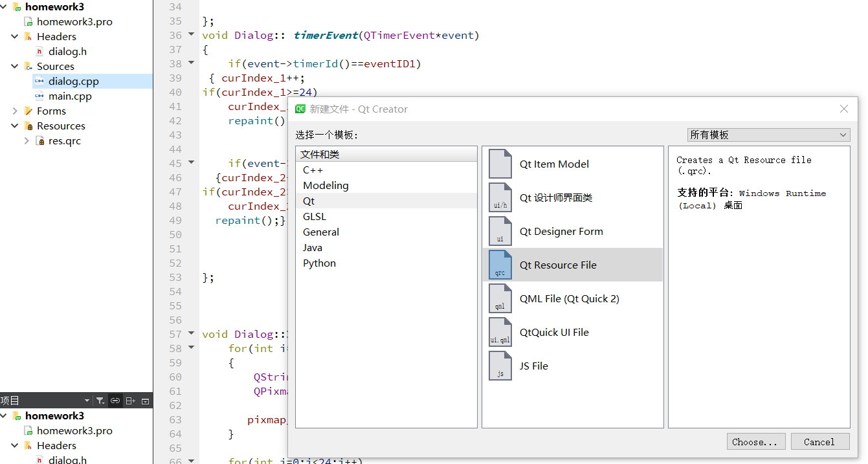Click the Qt Resource File qrc icon
Image resolution: width=868 pixels, height=464 pixels.
pyautogui.click(x=500, y=265)
